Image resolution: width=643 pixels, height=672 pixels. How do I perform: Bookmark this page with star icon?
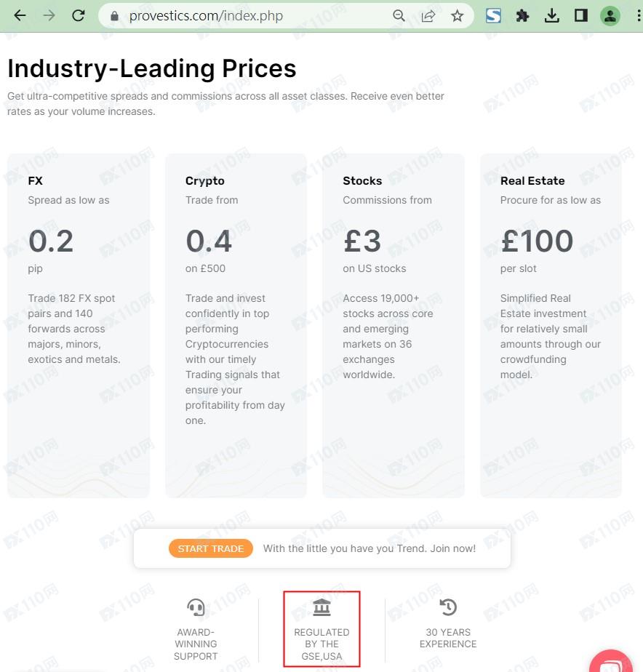coord(458,15)
